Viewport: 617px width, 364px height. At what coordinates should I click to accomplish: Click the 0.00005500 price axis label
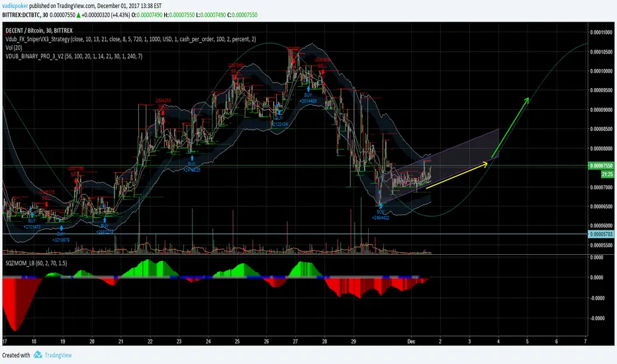[601, 245]
